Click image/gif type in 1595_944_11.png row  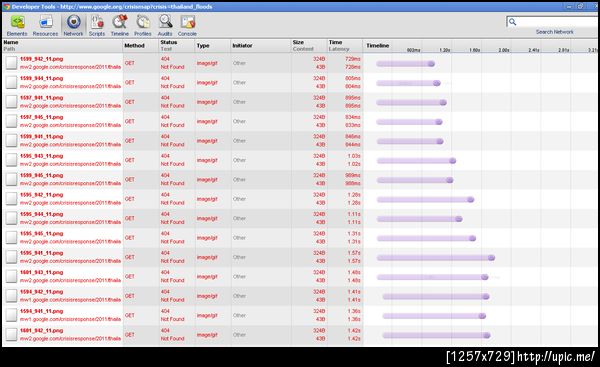207,218
